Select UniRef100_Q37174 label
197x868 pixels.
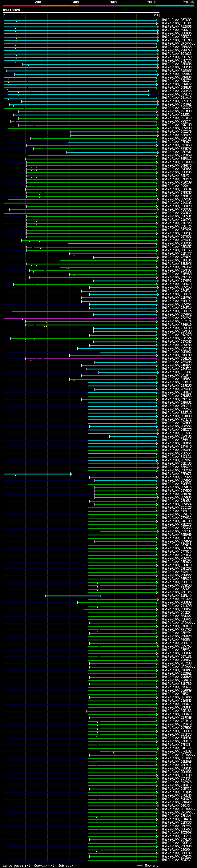coord(177,321)
